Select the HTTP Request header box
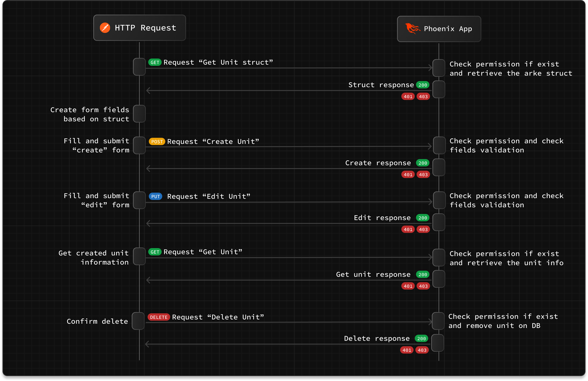 (x=140, y=28)
